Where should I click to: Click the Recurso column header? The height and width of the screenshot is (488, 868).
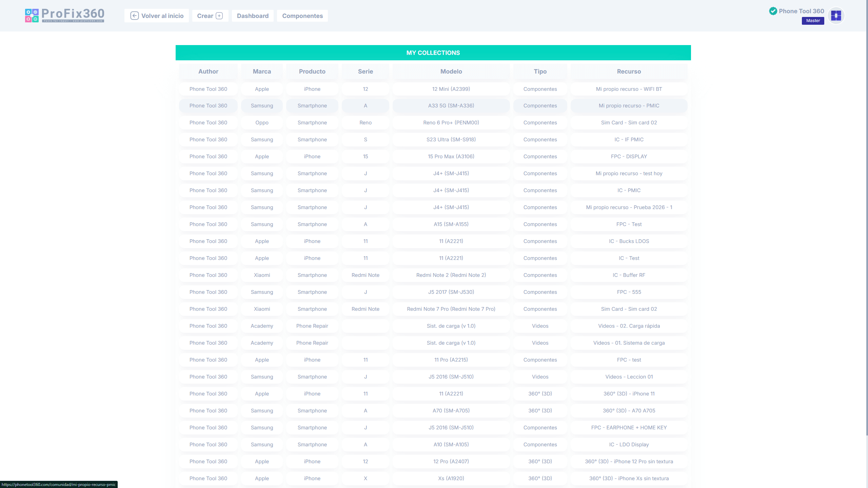click(x=629, y=72)
